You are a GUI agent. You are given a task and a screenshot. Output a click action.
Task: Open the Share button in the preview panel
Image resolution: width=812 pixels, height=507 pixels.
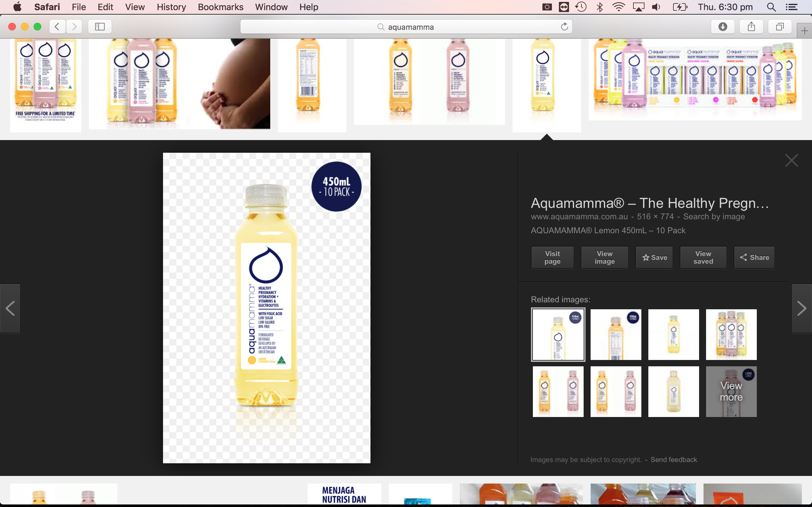(x=754, y=258)
